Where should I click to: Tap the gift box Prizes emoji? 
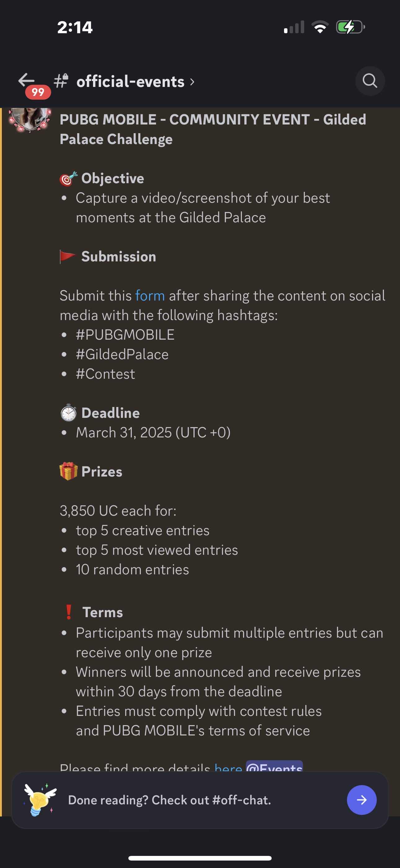tap(68, 471)
